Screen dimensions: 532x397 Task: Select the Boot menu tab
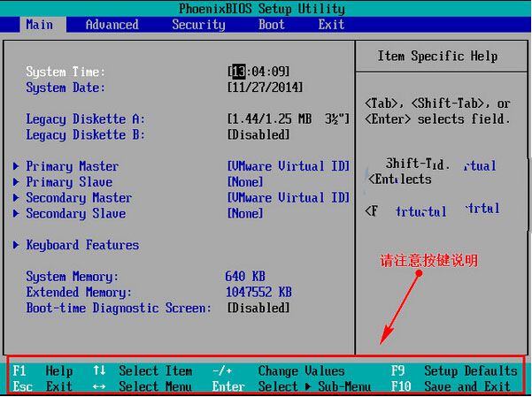271,24
